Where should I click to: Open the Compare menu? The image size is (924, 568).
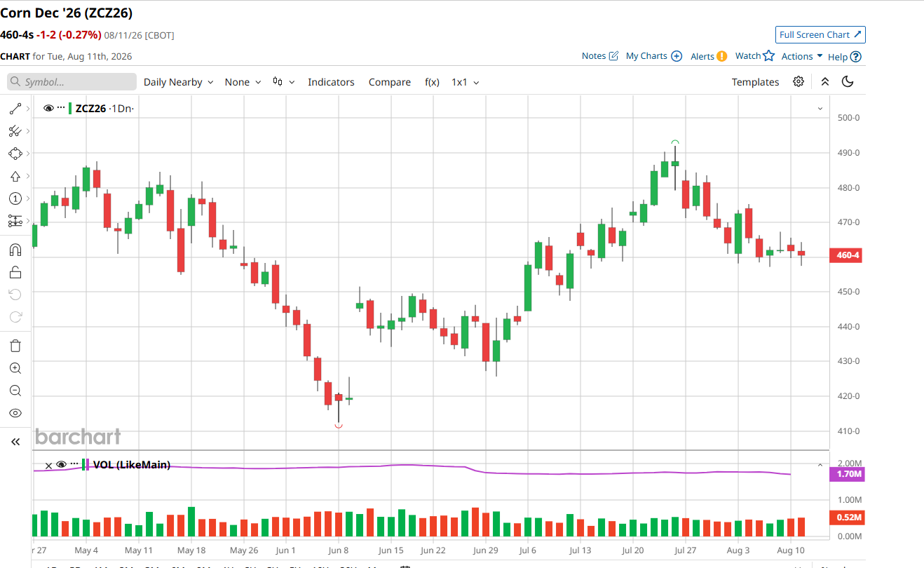[x=390, y=82]
